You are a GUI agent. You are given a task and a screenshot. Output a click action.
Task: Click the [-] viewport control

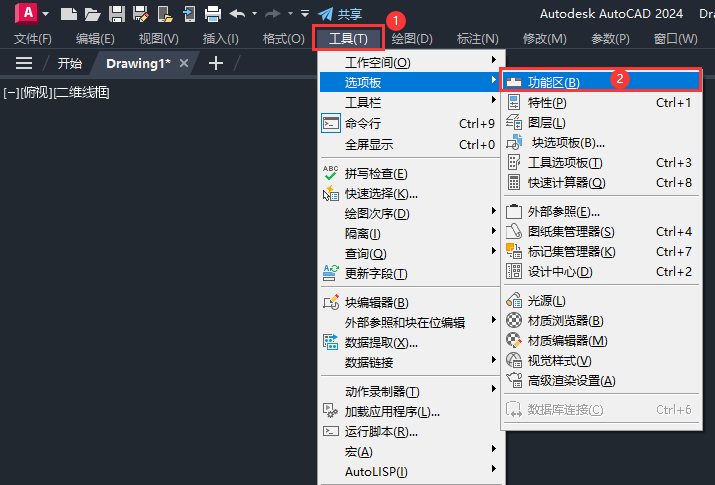11,93
